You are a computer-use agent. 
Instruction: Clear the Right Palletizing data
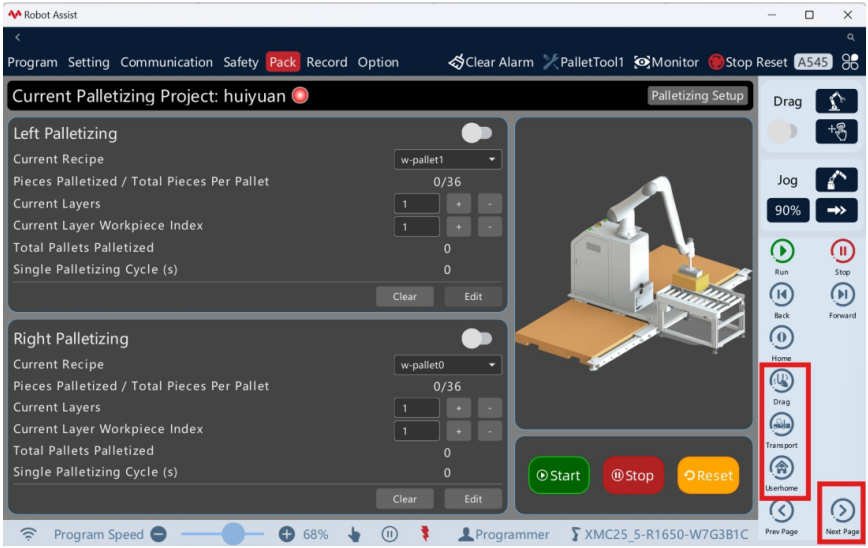[x=405, y=499]
